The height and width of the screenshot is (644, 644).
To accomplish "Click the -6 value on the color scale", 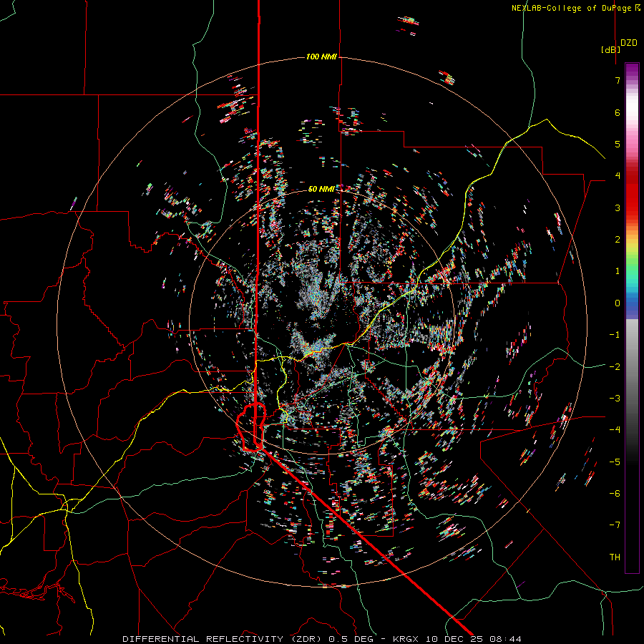I will [615, 494].
